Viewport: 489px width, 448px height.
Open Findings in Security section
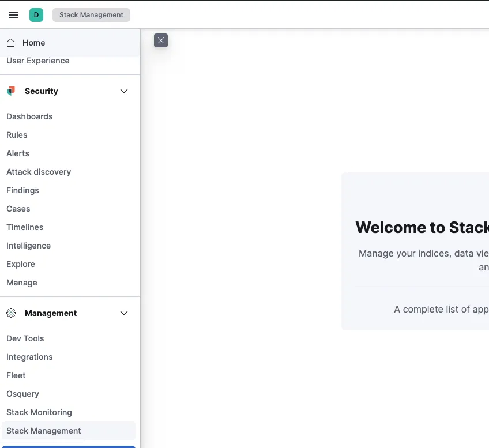point(22,190)
